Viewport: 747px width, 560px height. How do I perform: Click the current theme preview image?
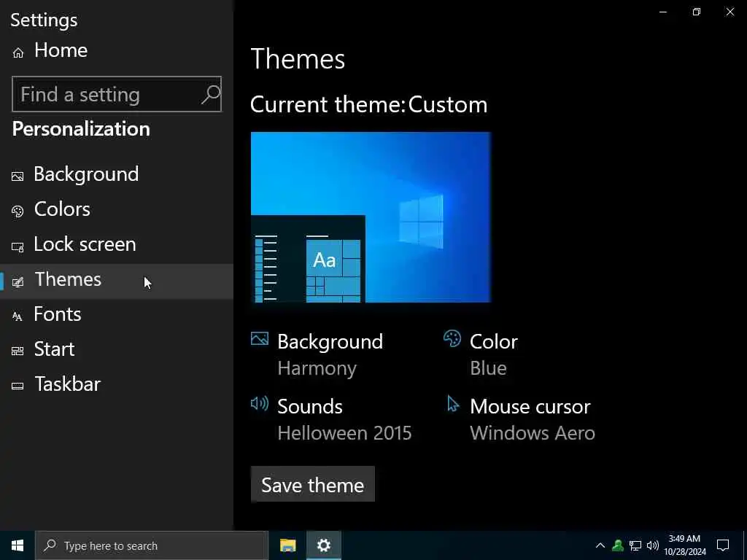pyautogui.click(x=371, y=217)
